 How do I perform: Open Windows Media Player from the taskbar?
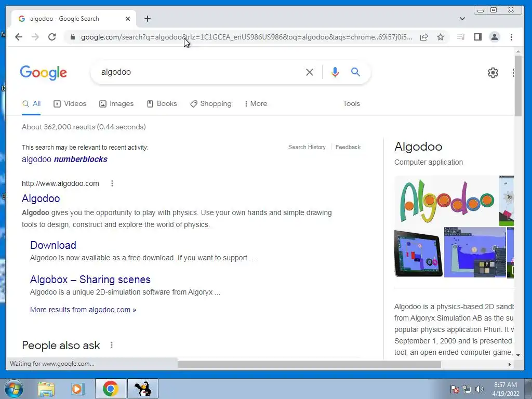78,389
